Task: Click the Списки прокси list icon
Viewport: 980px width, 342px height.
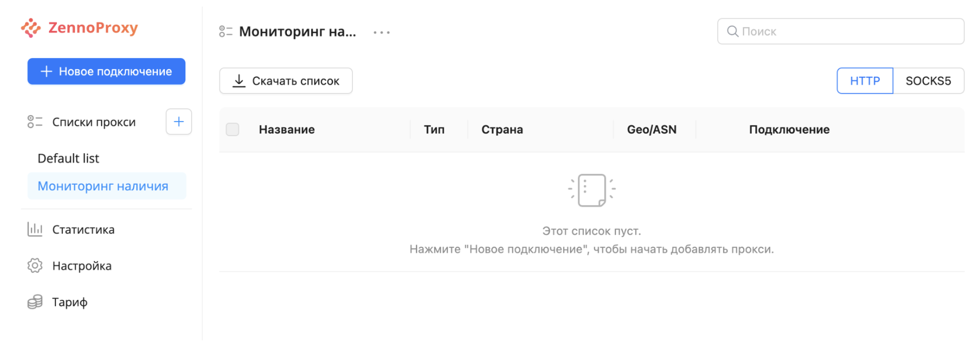Action: [35, 122]
